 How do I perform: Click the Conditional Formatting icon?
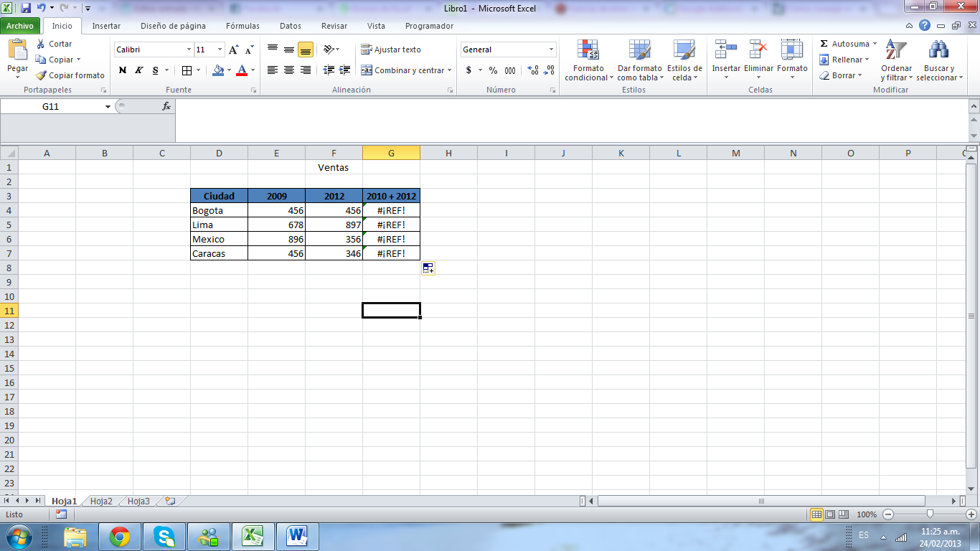(x=588, y=50)
